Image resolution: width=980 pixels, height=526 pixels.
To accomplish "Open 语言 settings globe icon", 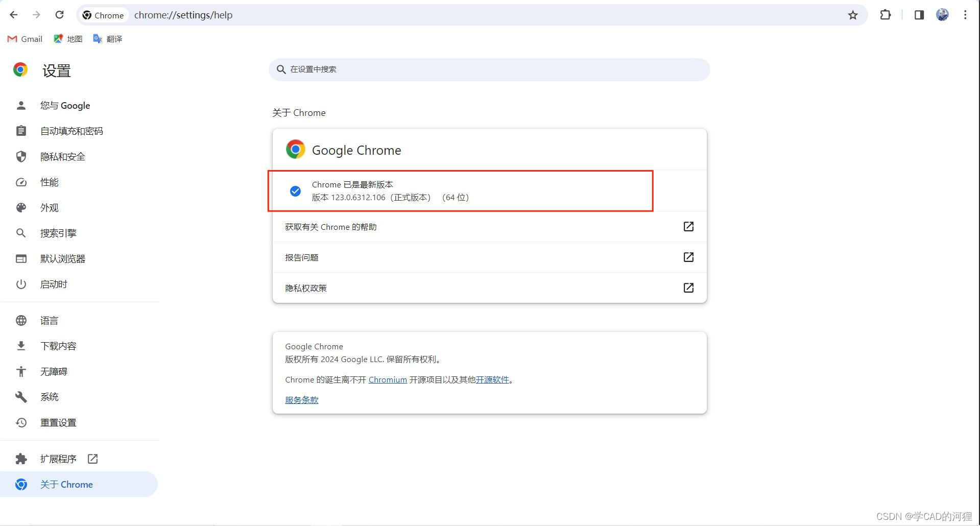I will coord(21,320).
